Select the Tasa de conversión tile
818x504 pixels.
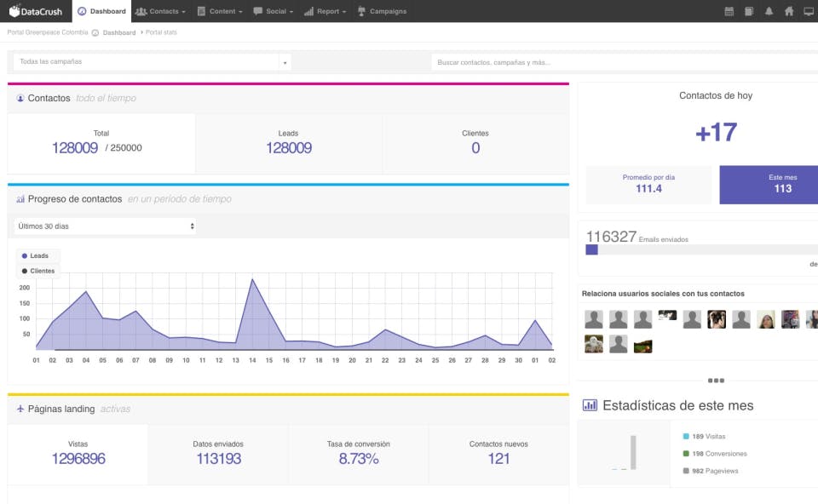(359, 454)
